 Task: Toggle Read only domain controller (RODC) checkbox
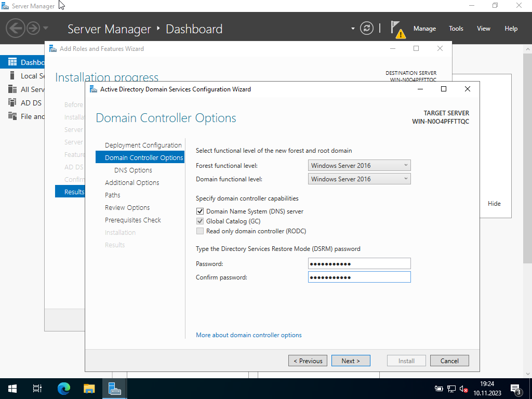pos(200,231)
